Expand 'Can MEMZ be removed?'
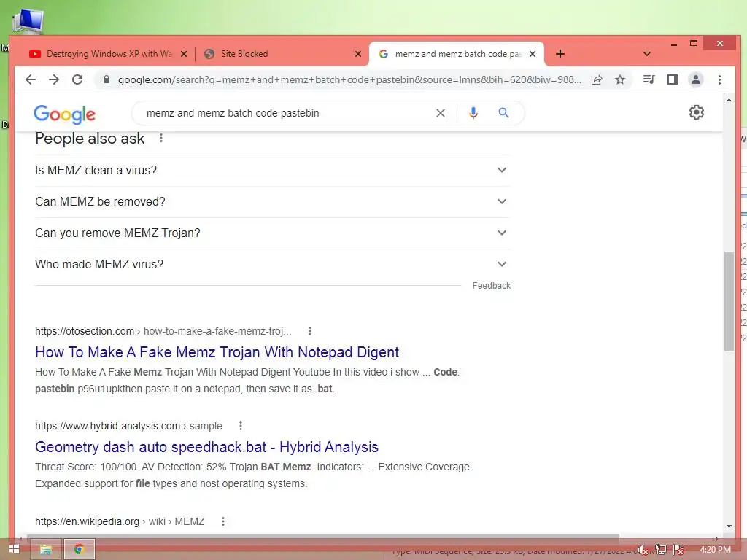Image resolution: width=747 pixels, height=560 pixels. [272, 201]
